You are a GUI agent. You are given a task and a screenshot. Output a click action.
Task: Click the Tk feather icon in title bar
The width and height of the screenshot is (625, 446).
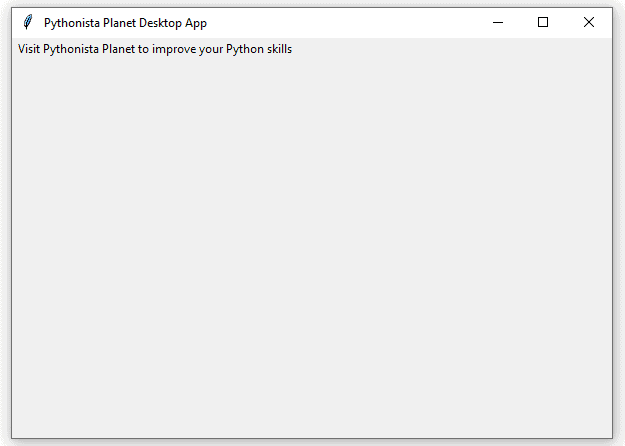click(x=28, y=22)
